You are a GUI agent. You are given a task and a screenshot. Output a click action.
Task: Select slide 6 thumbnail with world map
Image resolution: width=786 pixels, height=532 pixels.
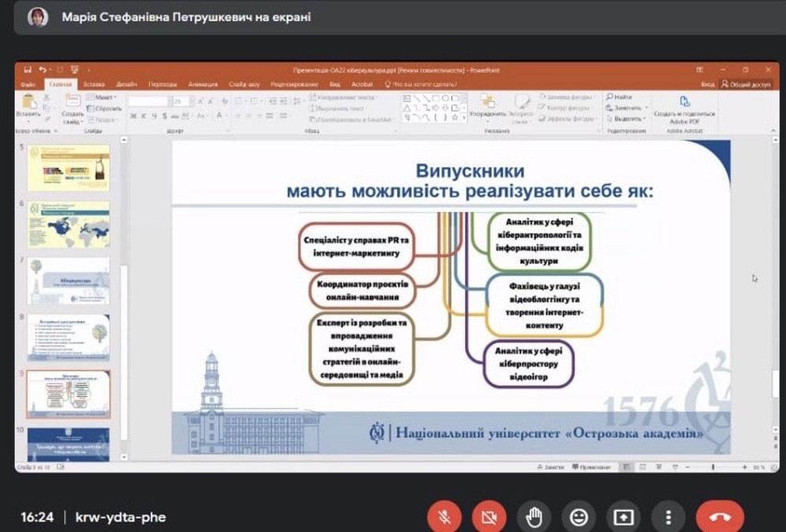[68, 224]
